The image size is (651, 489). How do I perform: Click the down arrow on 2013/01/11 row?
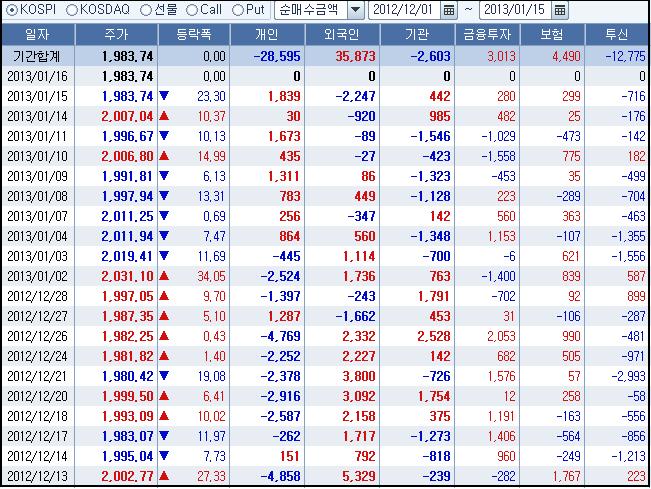click(x=164, y=136)
